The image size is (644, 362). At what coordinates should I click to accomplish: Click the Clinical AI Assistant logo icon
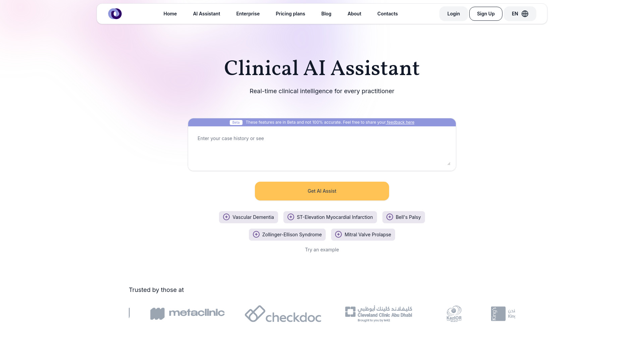tap(115, 14)
